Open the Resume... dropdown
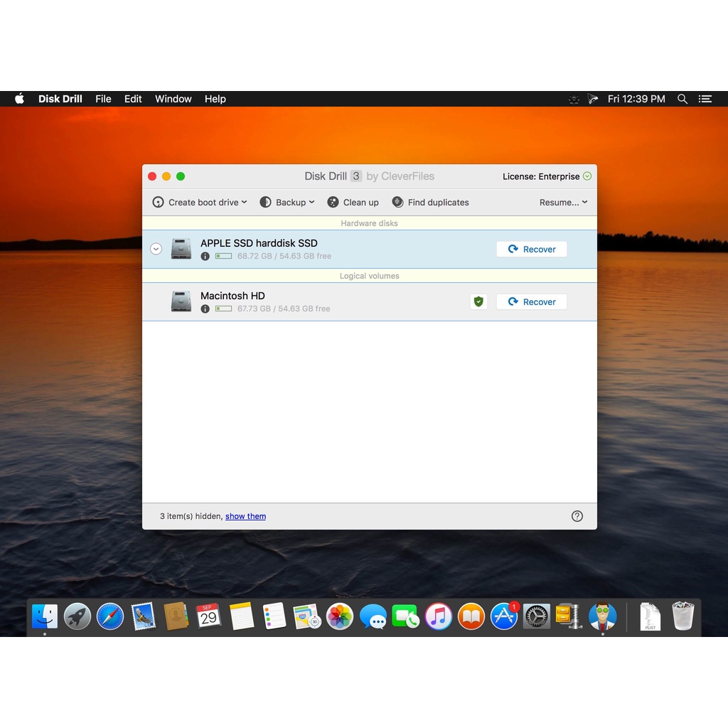The image size is (728, 728). pos(563,203)
